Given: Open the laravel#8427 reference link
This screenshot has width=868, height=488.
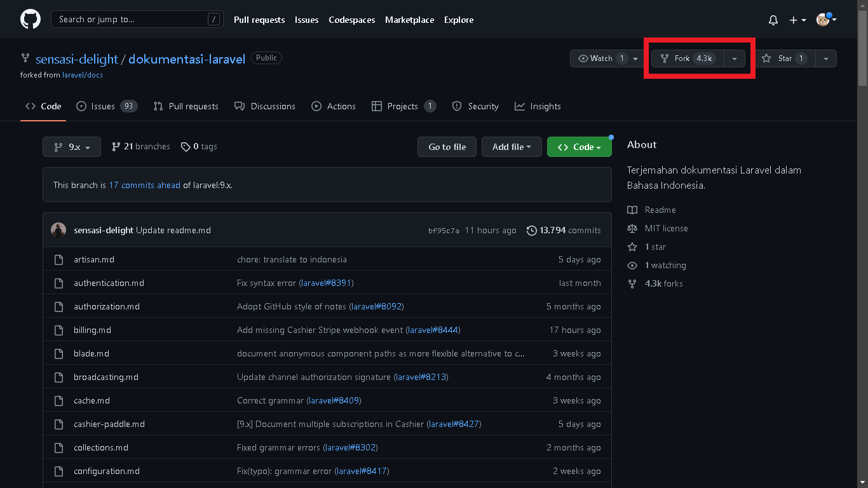Looking at the screenshot, I should coord(454,424).
